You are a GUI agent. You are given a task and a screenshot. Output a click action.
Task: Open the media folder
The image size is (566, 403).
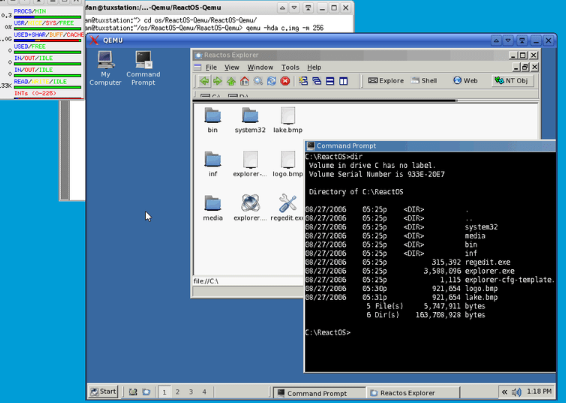point(213,208)
